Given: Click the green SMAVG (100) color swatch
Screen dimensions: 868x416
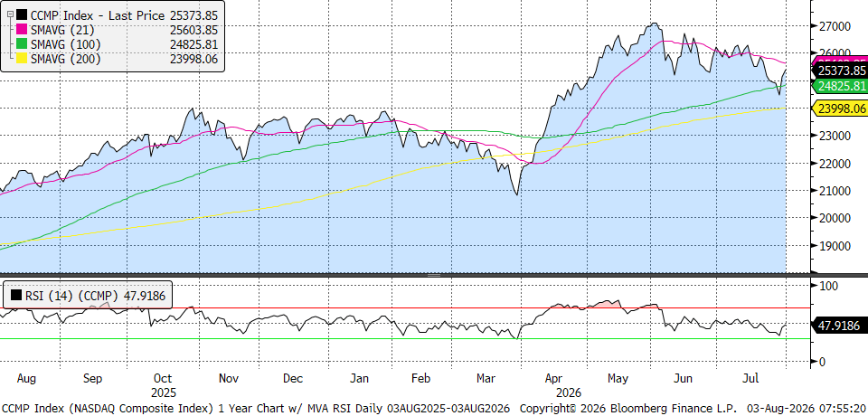Looking at the screenshot, I should 22,45.
